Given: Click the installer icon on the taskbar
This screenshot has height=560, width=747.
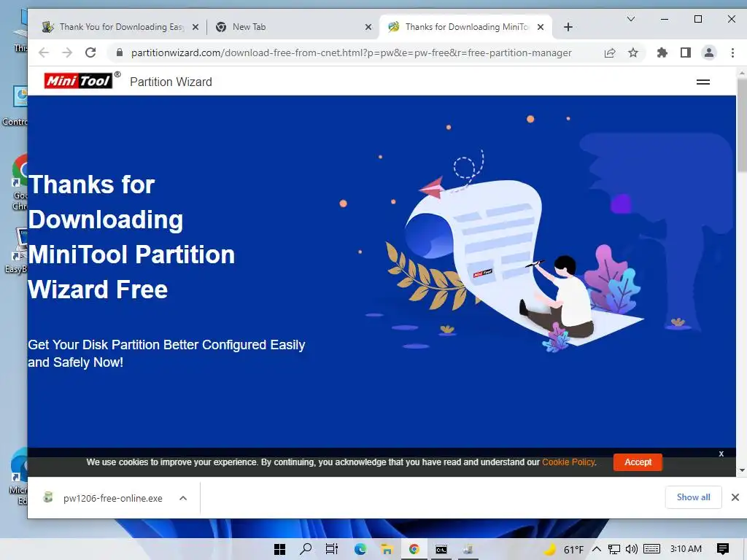Looking at the screenshot, I should [468, 549].
